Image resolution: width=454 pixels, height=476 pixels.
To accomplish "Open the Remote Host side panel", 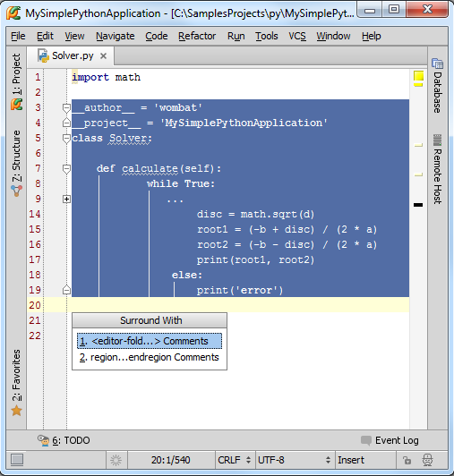I will click(438, 169).
